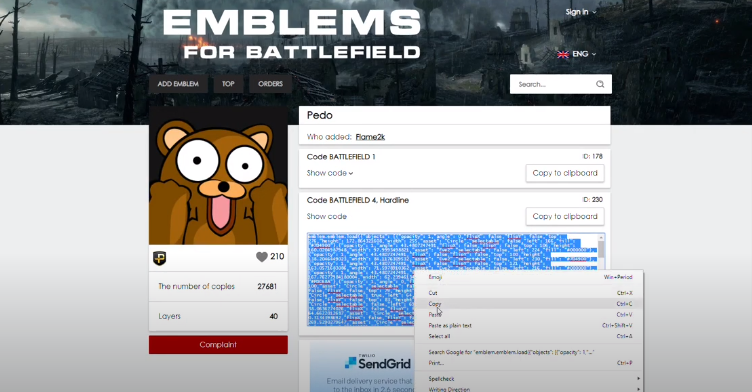Viewport: 752px width, 392px height.
Task: Open the Sign in dropdown
Action: click(x=581, y=12)
